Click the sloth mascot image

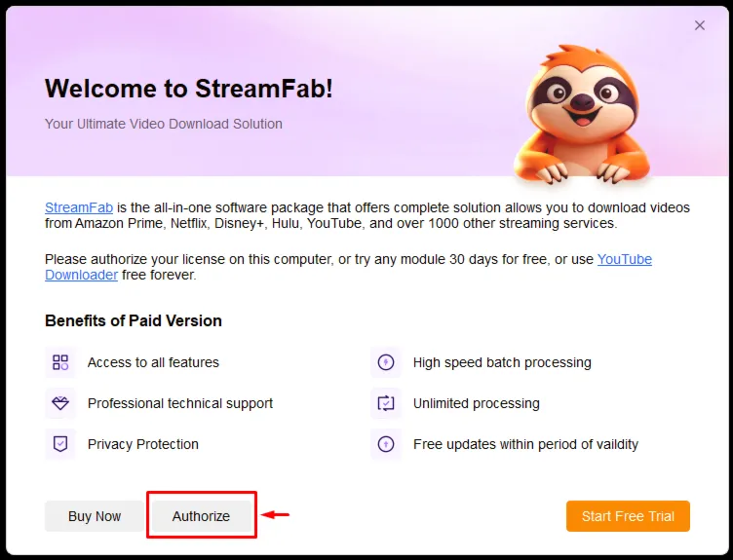tap(582, 114)
